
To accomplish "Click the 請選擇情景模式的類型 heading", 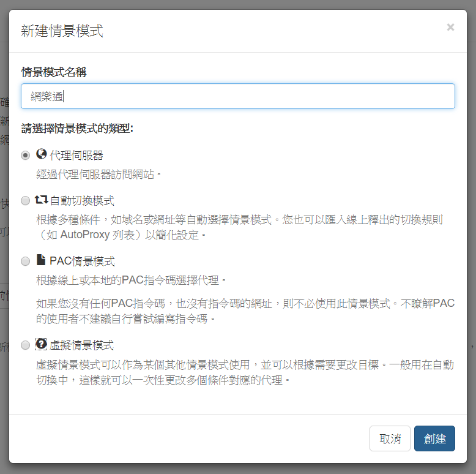I will coord(77,128).
